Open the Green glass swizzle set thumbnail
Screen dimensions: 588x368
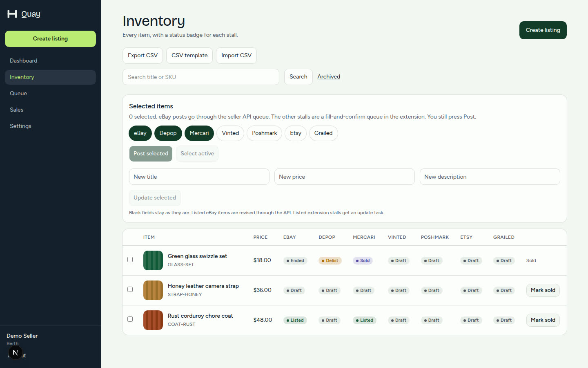(x=153, y=260)
